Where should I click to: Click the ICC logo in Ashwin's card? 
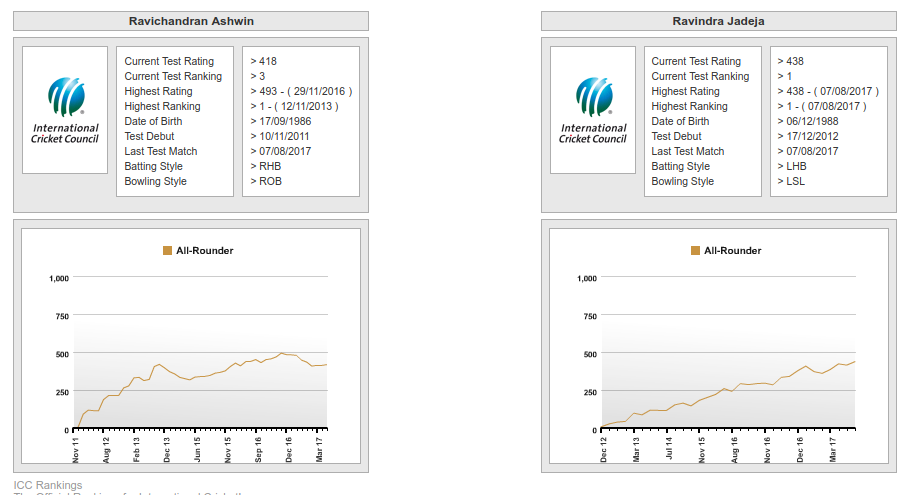tap(65, 110)
